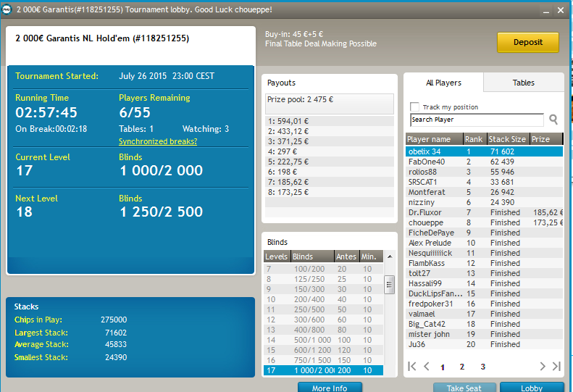Select player SRSCAT1 in list
This screenshot has width=573, height=392.
pos(484,182)
